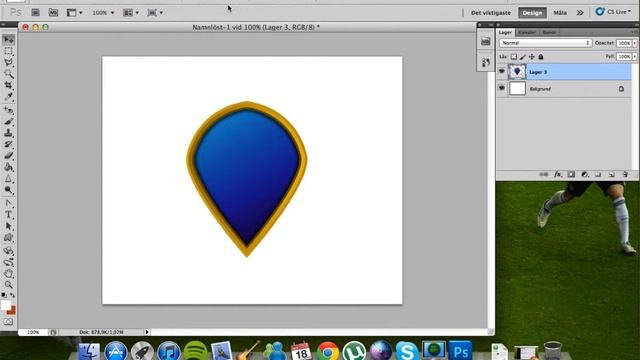The width and height of the screenshot is (640, 360).
Task: Open the Arrange Documents dropdown
Action: (x=131, y=13)
